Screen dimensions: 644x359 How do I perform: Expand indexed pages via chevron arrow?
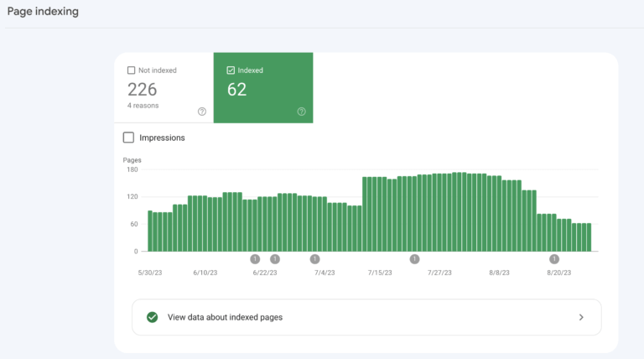click(581, 317)
